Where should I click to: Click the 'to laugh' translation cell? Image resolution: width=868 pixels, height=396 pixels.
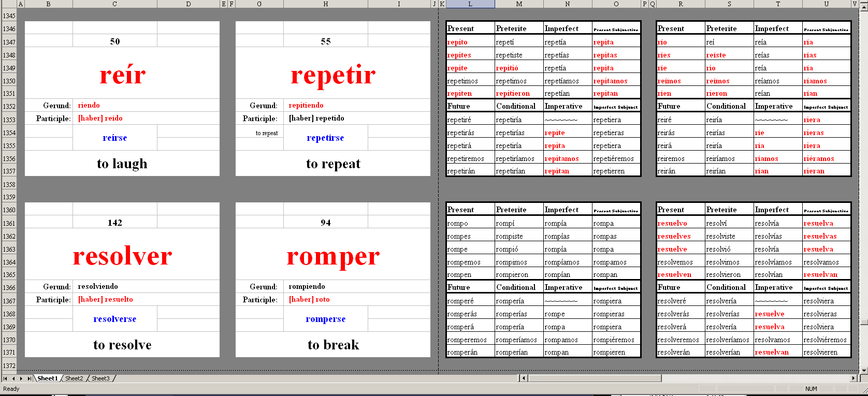coord(122,164)
